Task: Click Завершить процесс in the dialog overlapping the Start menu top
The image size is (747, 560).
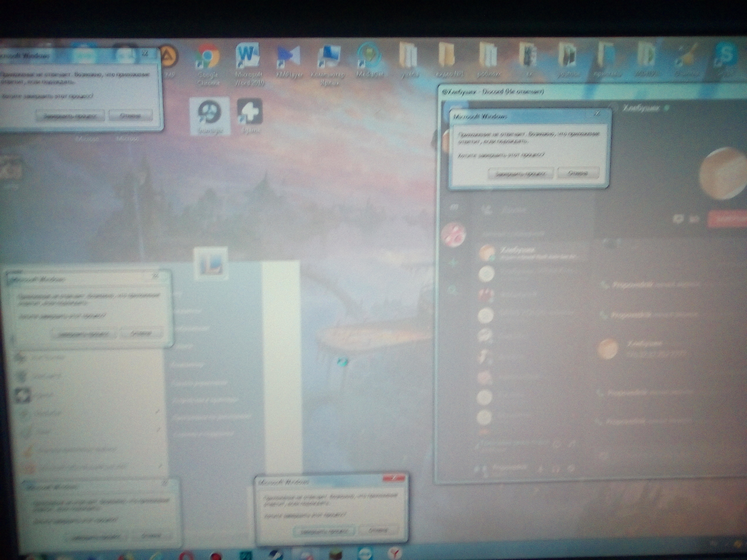Action: point(83,335)
